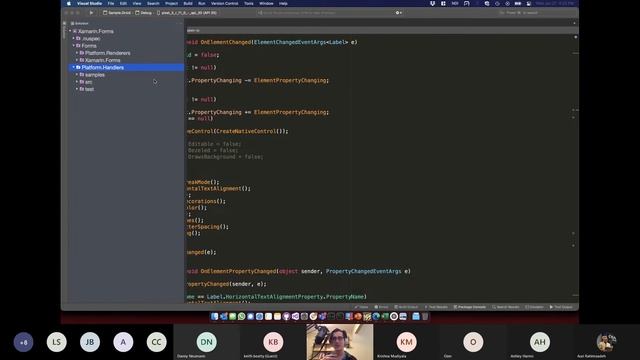Click the CC participant avatar

click(156, 342)
